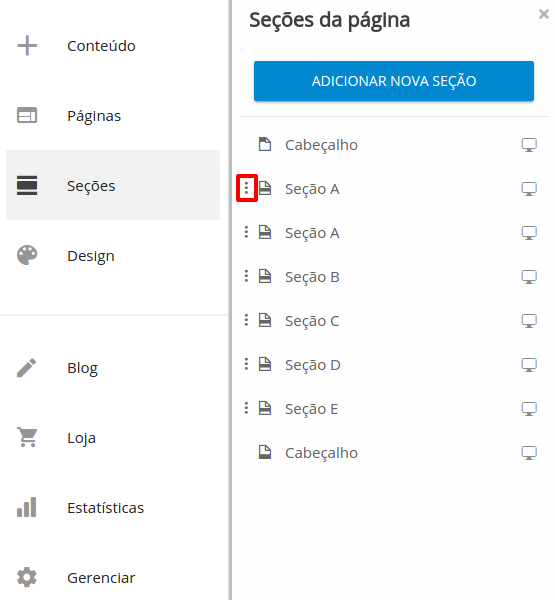555x600 pixels.
Task: Click the ADICIONAR NOVA SEÇÃO button
Action: click(x=394, y=81)
